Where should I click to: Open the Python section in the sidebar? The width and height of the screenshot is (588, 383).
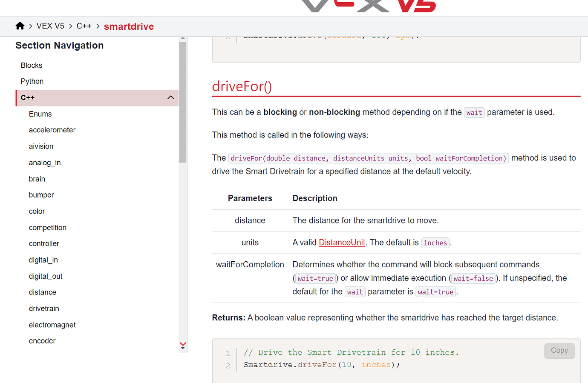tap(32, 81)
